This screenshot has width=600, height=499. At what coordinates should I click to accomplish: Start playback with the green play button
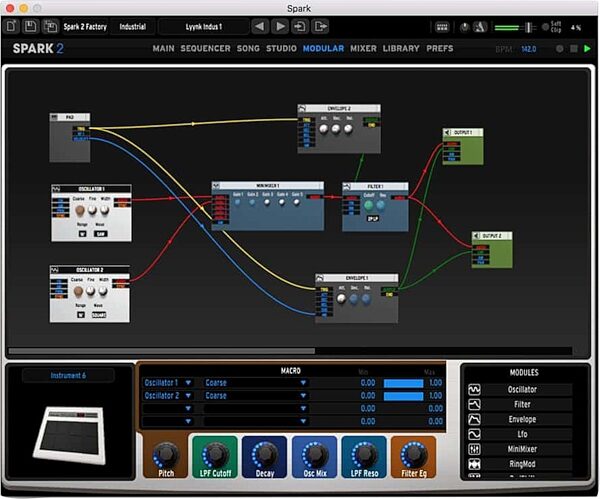587,49
